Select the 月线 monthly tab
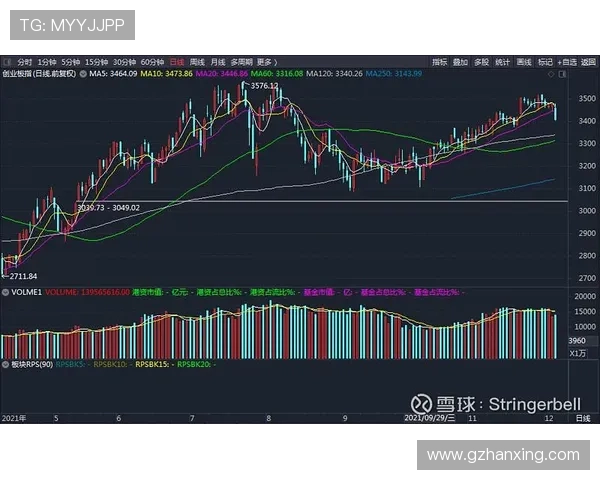Viewport: 600px width, 480px height. (x=218, y=61)
